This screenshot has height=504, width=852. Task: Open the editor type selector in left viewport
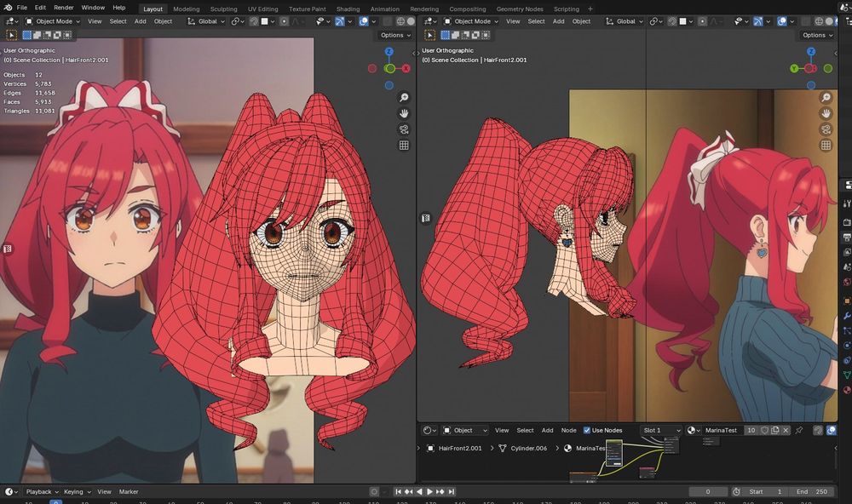tap(11, 21)
